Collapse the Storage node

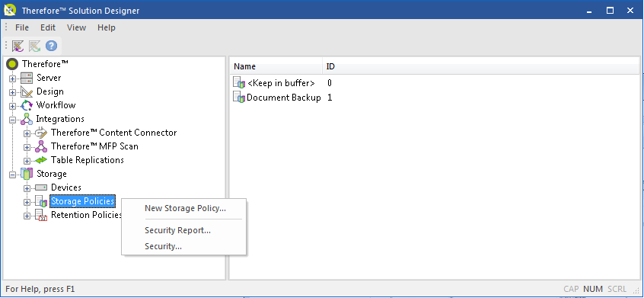pos(12,175)
